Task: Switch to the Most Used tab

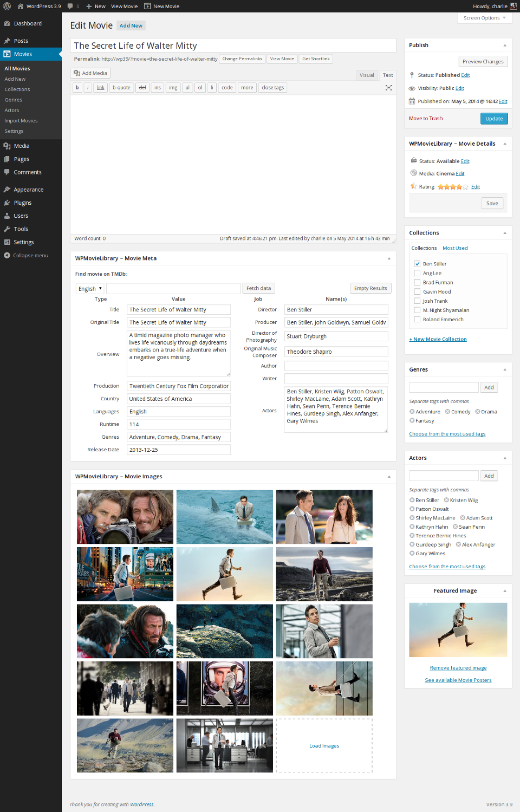Action: pyautogui.click(x=455, y=248)
